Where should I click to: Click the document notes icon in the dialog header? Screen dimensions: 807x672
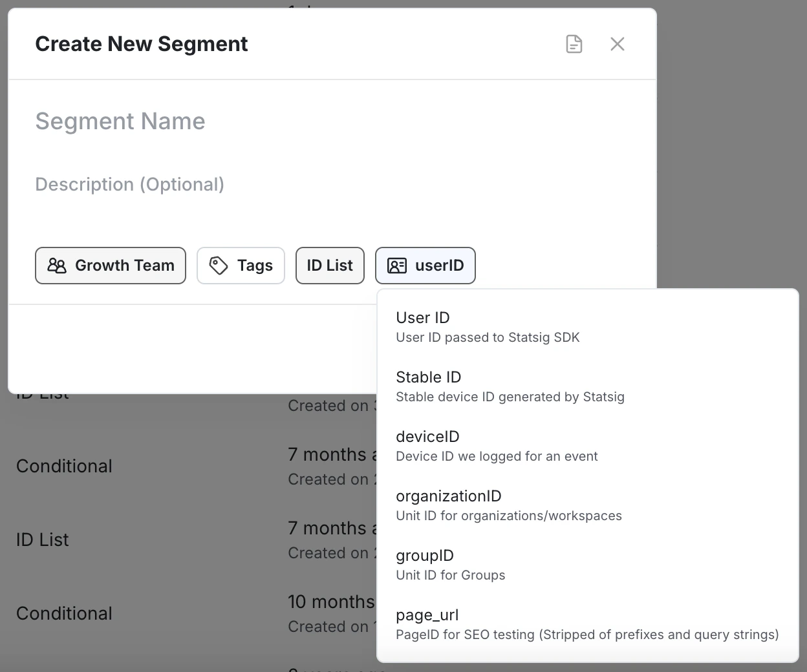pyautogui.click(x=574, y=44)
